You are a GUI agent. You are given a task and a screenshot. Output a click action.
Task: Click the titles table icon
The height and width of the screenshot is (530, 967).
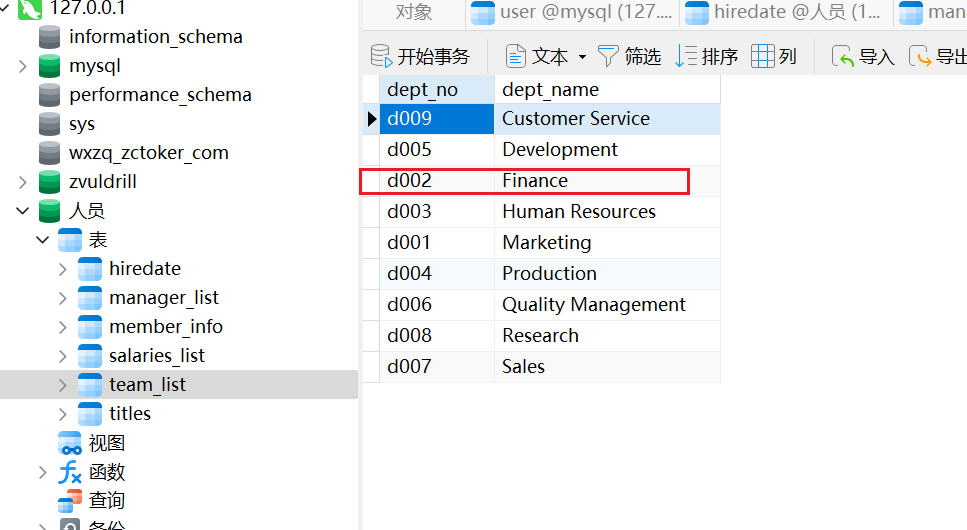click(90, 414)
